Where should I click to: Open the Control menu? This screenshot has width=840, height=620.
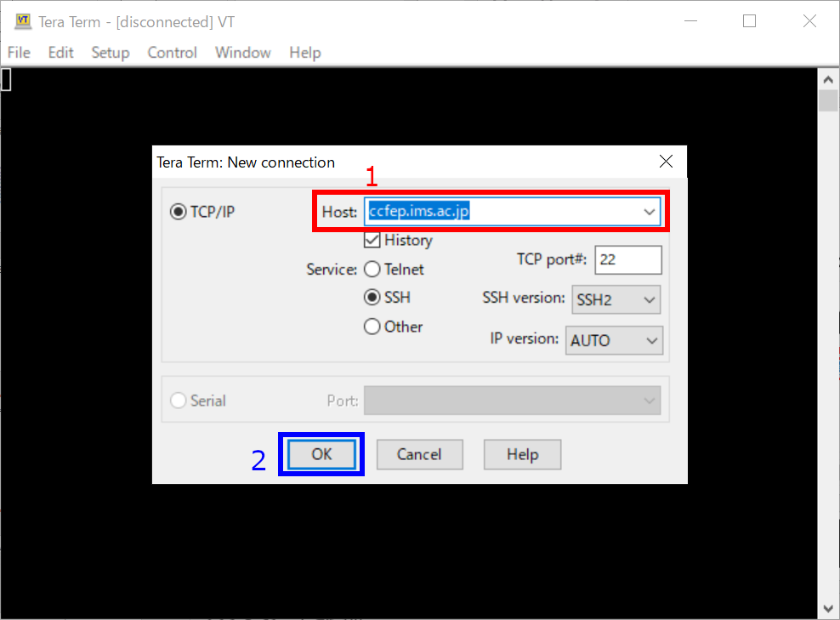tap(172, 53)
